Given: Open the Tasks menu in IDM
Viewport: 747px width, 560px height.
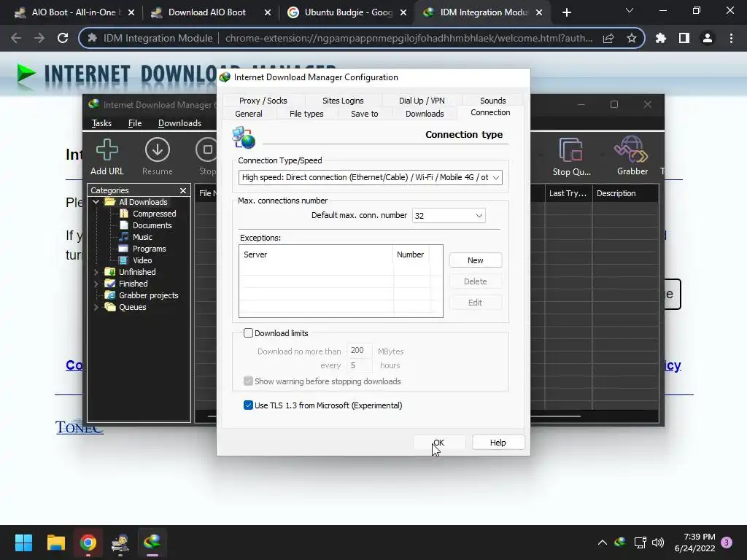Looking at the screenshot, I should [101, 123].
